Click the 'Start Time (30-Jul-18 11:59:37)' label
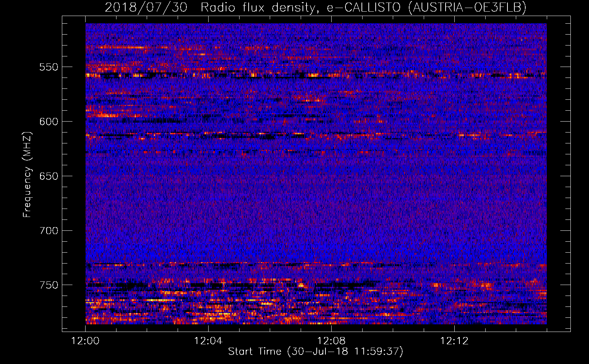589x364 pixels. pos(316,352)
